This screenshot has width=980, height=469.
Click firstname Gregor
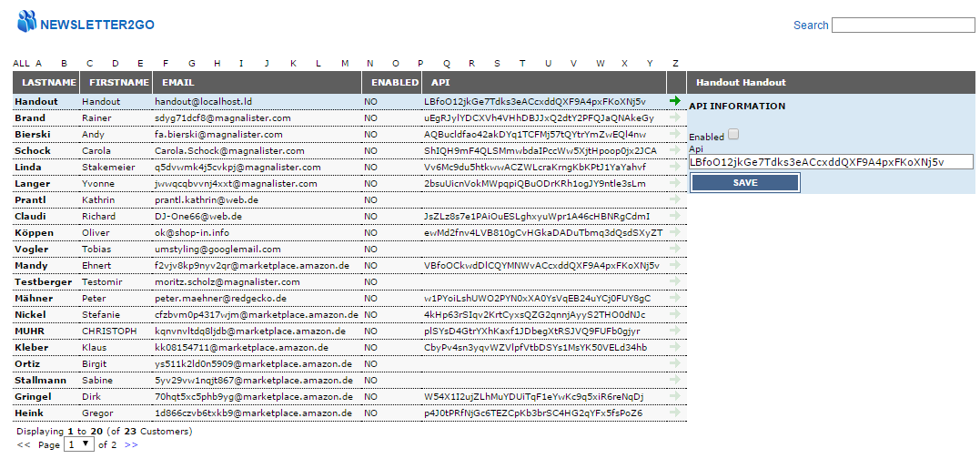97,413
